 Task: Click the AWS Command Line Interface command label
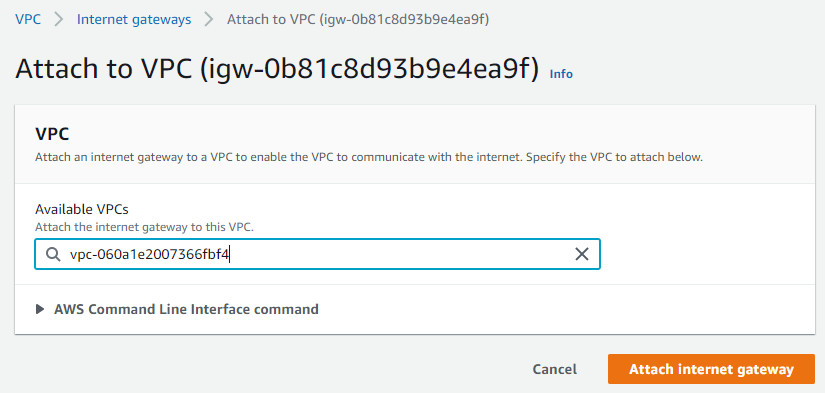pyautogui.click(x=186, y=309)
